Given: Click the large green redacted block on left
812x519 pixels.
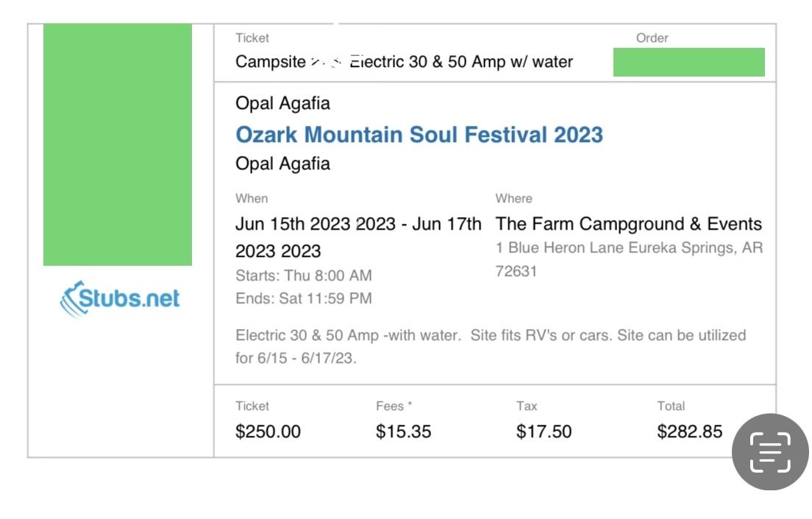Looking at the screenshot, I should tap(118, 144).
